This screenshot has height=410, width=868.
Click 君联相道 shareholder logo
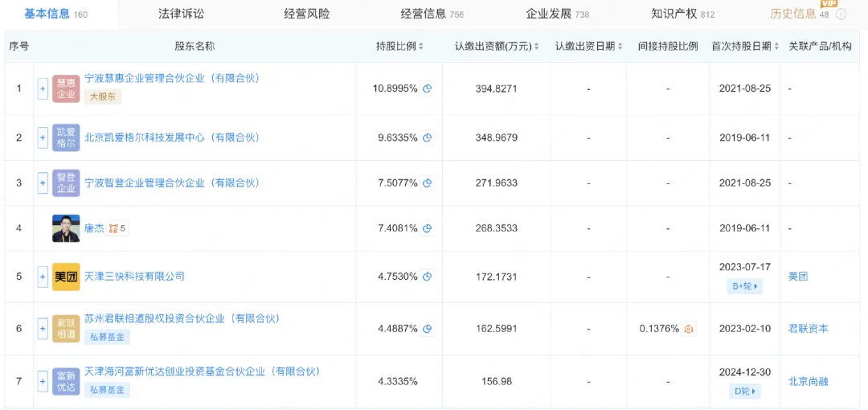pos(66,329)
